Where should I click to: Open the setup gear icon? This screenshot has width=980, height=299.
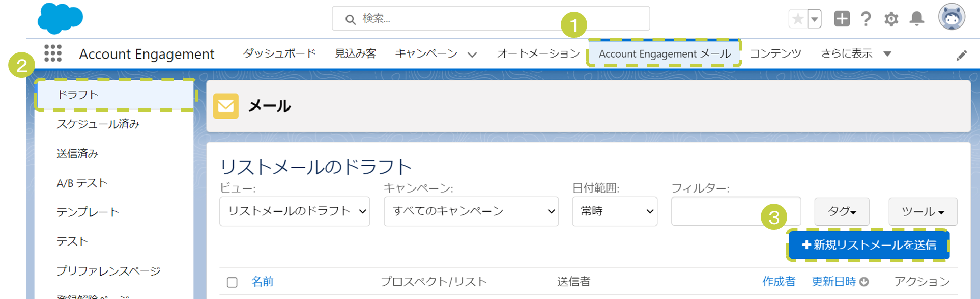click(891, 19)
